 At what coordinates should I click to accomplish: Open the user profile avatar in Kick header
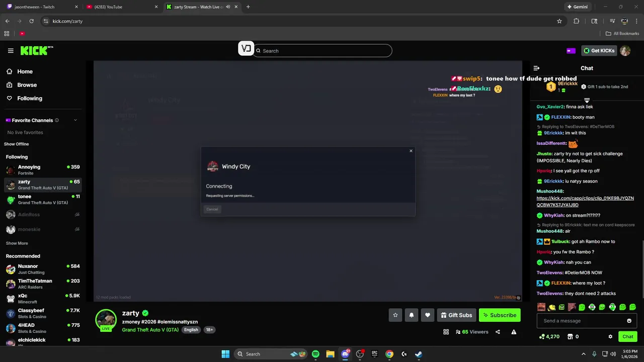coord(625,51)
